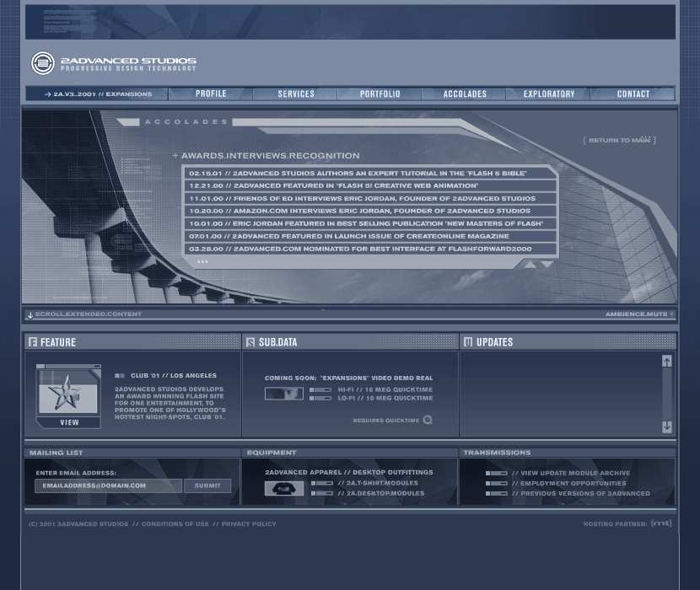Image resolution: width=700 pixels, height=590 pixels.
Task: Click Updates panel scroll down arrow
Action: [x=666, y=426]
